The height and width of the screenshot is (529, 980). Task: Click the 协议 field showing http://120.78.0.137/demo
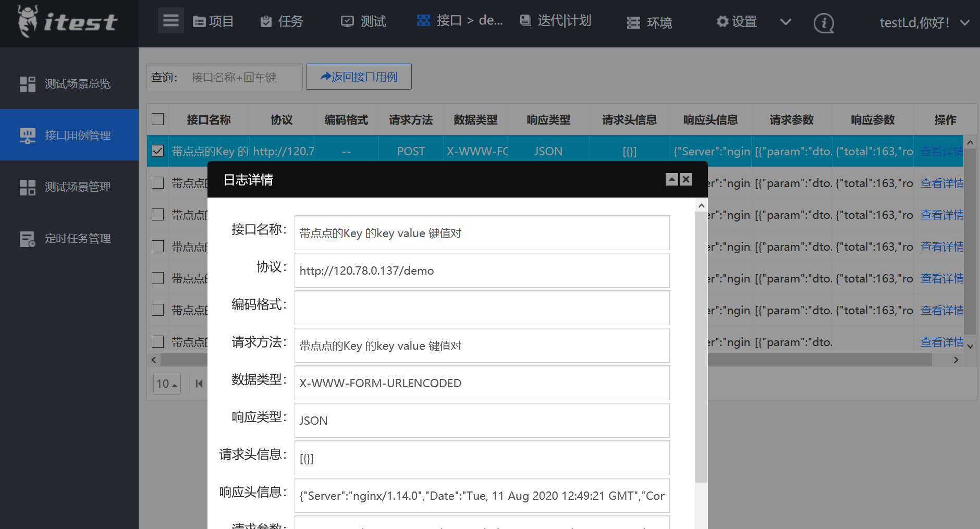tap(482, 270)
